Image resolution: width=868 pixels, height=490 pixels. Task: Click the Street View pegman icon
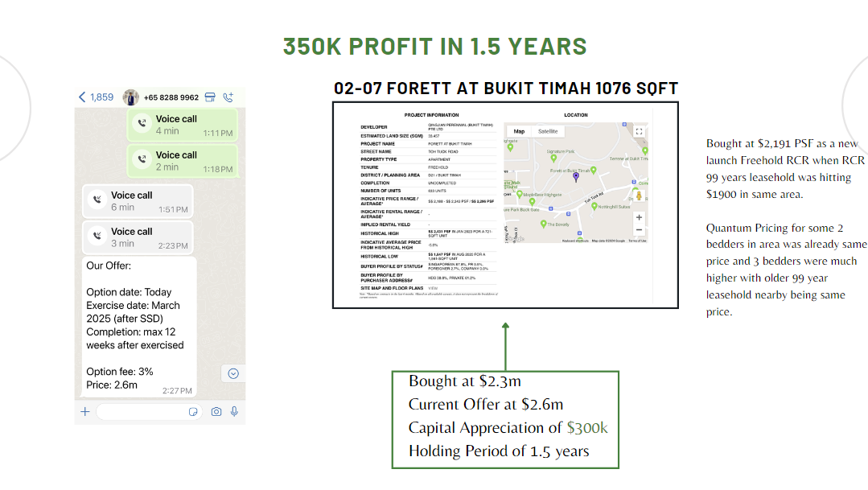(639, 196)
